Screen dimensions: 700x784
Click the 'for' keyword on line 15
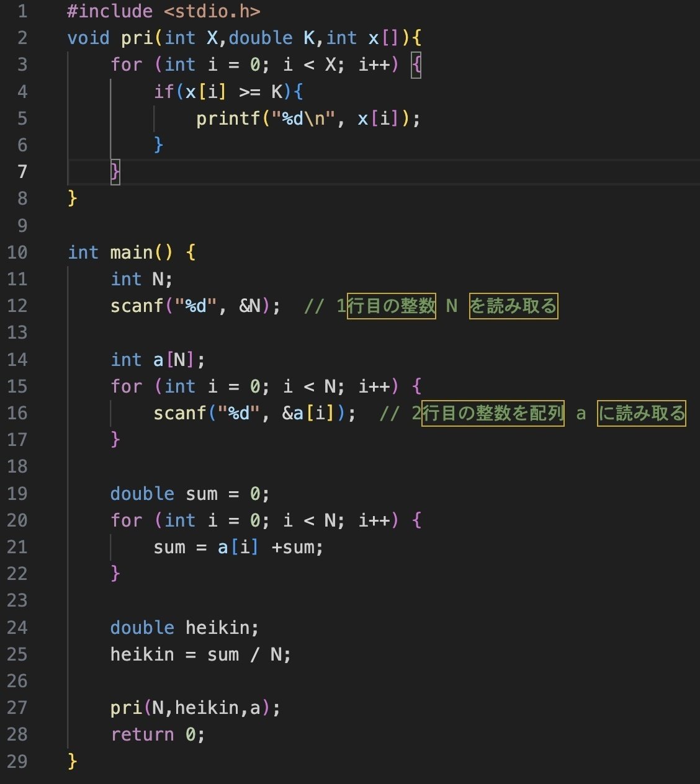coord(127,386)
